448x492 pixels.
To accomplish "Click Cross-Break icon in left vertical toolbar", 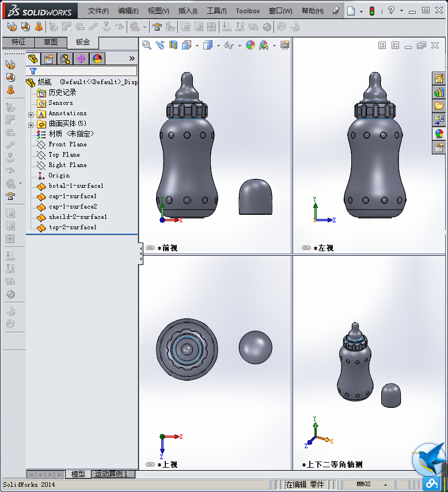I will 10,171.
